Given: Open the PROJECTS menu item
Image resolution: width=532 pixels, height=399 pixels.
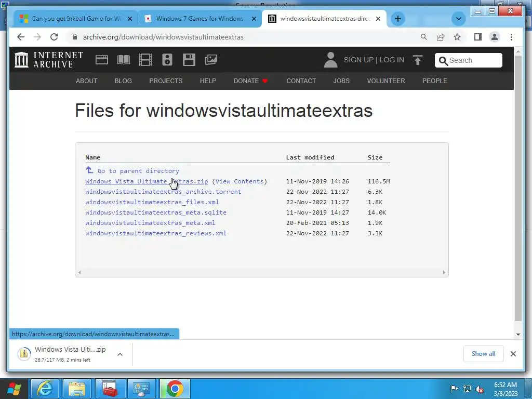Looking at the screenshot, I should (x=166, y=81).
